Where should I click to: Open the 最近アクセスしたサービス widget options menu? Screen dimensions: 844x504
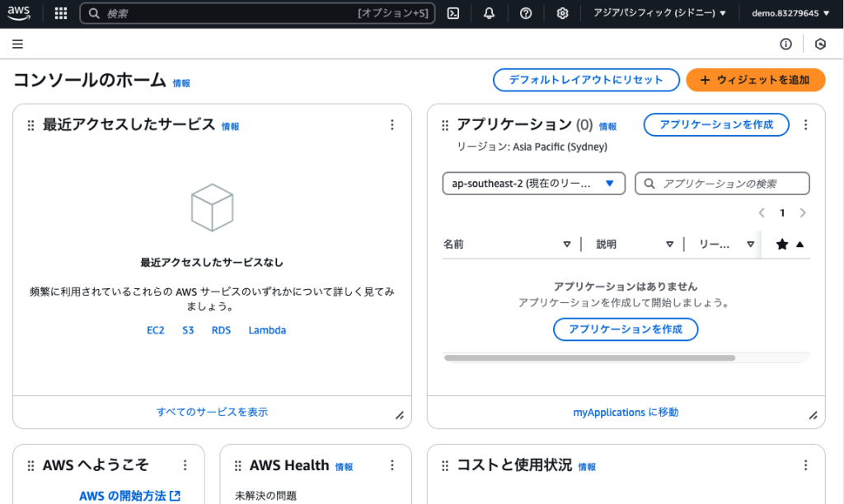tap(392, 125)
